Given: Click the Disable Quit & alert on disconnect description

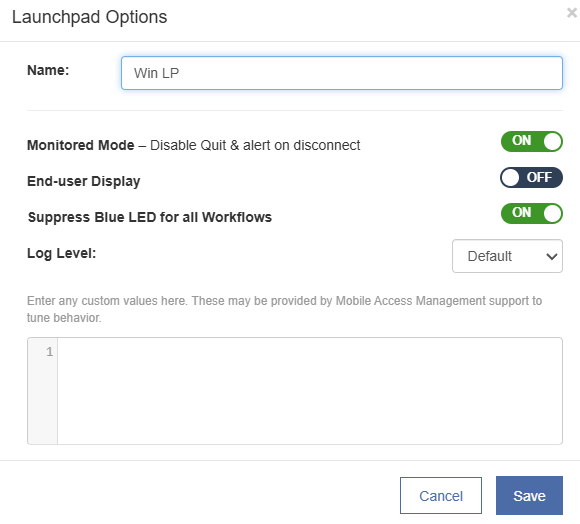Looking at the screenshot, I should 255,145.
